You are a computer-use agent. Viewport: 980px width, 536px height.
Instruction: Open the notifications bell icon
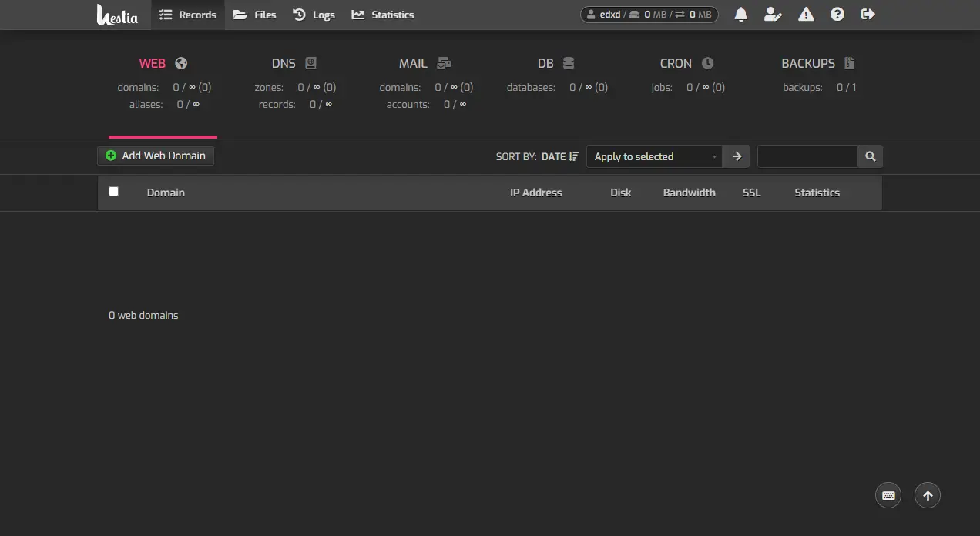[741, 15]
